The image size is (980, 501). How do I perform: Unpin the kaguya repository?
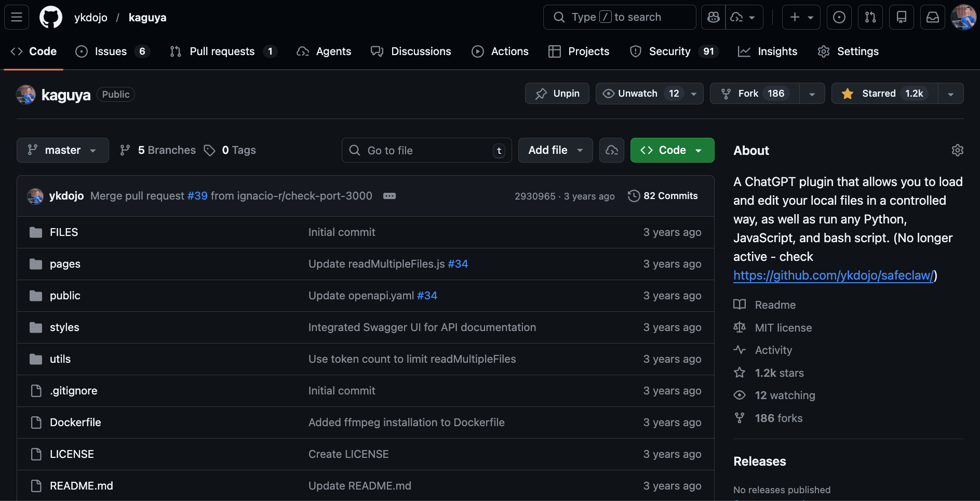coord(557,94)
